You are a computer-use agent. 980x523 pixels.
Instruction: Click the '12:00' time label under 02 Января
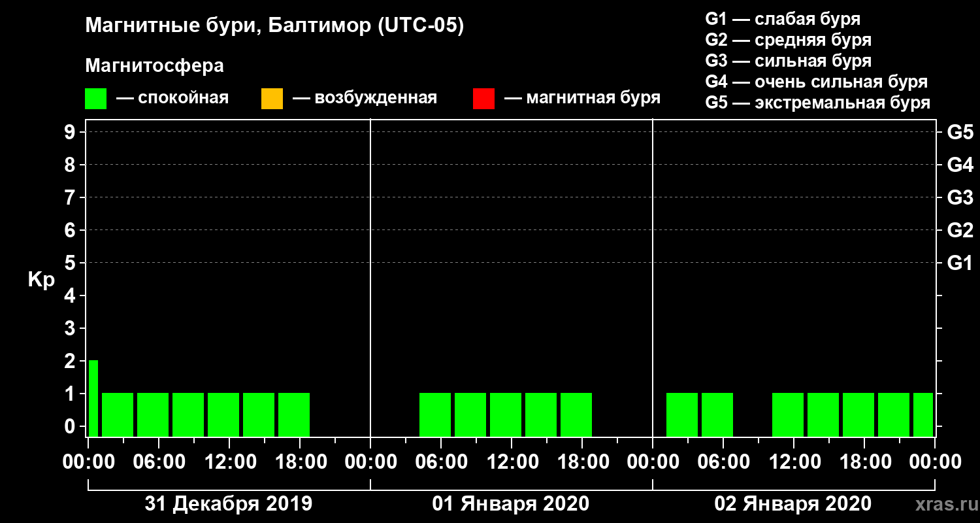pyautogui.click(x=794, y=462)
